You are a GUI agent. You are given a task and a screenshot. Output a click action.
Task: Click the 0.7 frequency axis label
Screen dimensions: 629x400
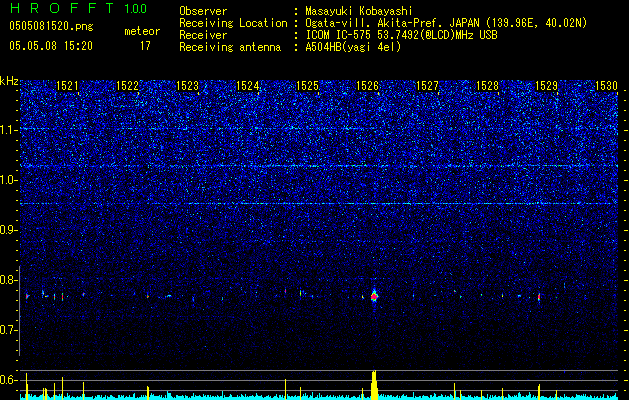coord(9,330)
